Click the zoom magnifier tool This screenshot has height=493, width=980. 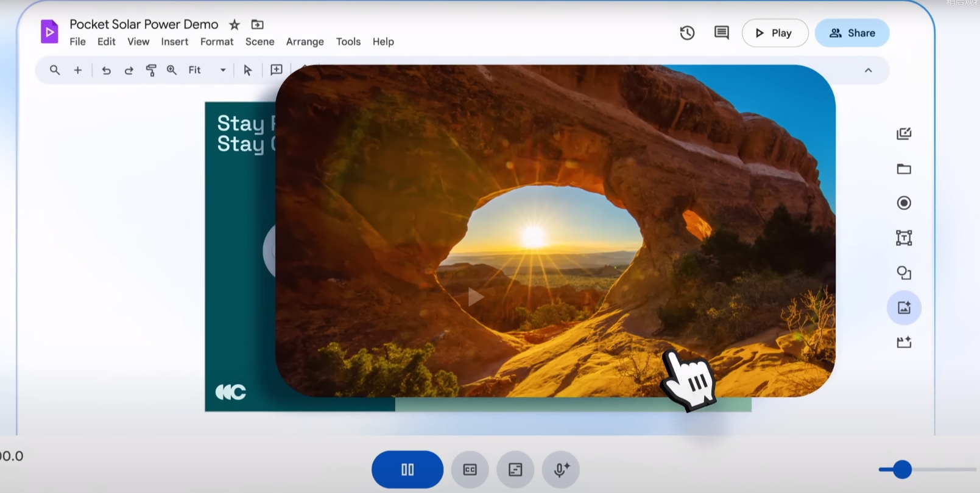[x=172, y=70]
